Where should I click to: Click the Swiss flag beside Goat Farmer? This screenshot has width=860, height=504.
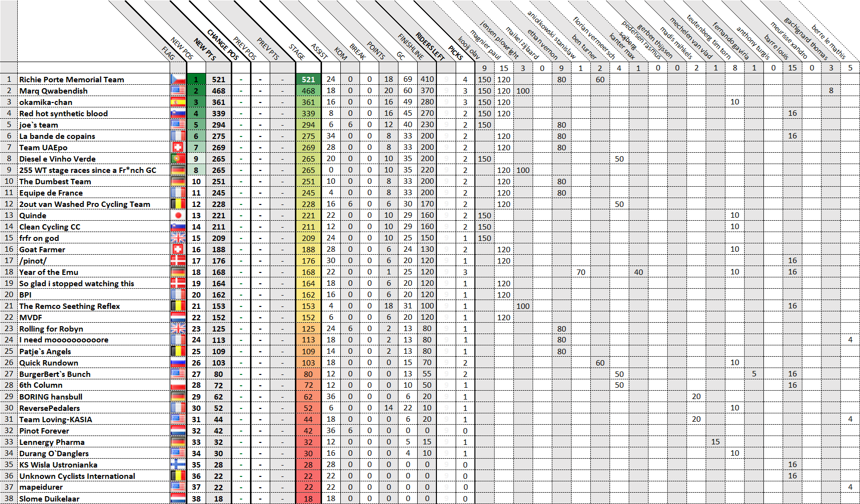(x=178, y=249)
